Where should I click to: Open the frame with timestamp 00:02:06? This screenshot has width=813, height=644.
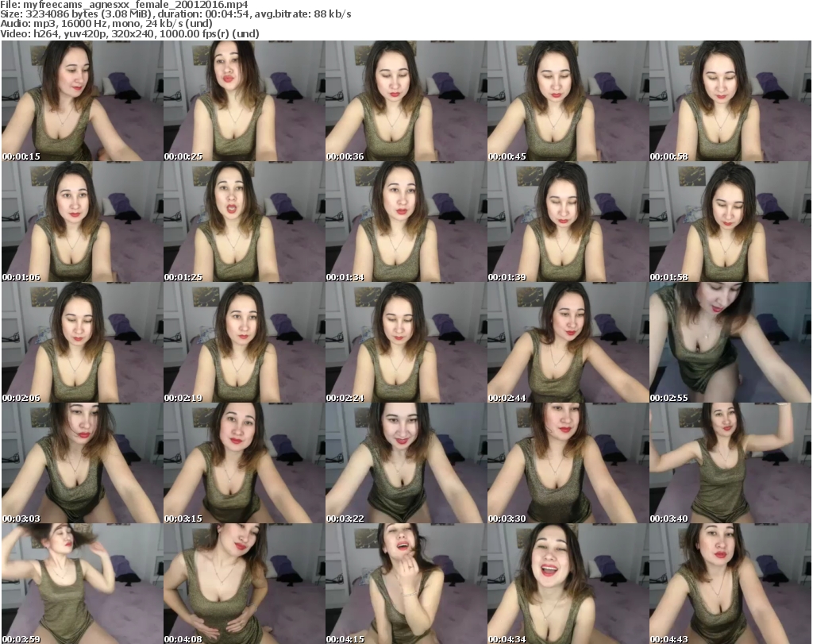pyautogui.click(x=83, y=343)
